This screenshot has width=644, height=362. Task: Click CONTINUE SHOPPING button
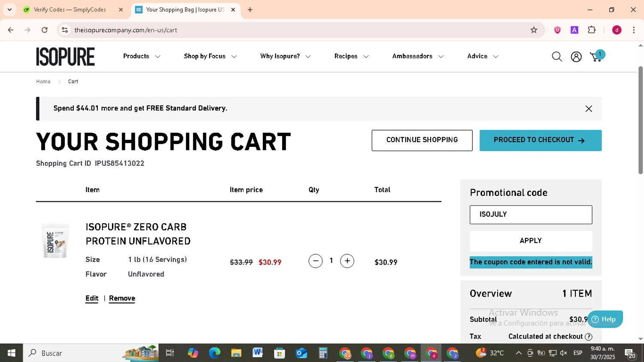point(422,140)
